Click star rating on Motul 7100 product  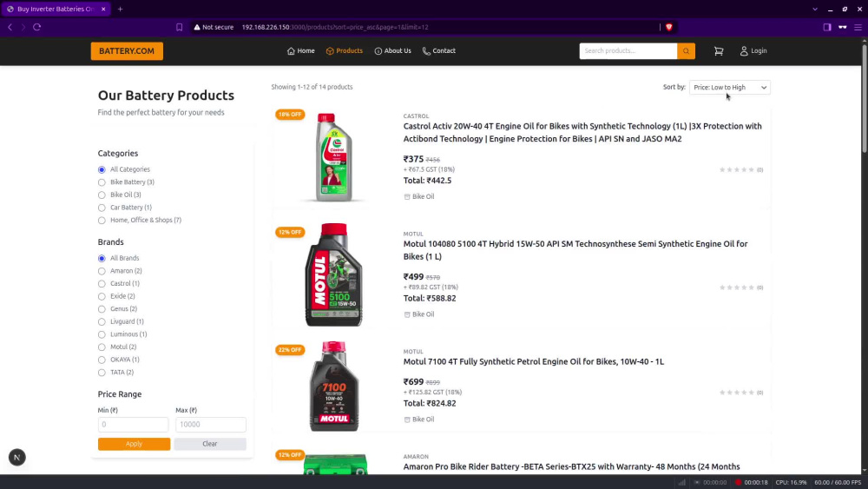[x=736, y=393]
